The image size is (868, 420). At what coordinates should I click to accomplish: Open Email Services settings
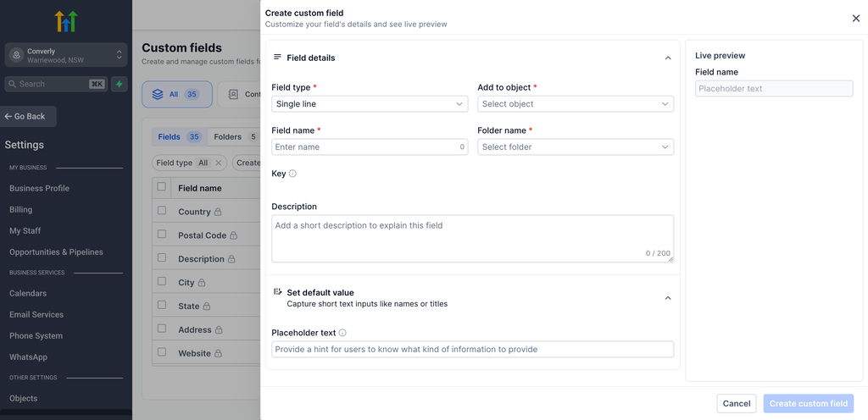coord(36,314)
